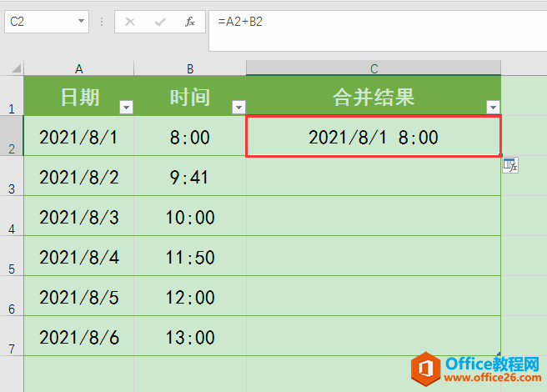Select the time cell 9:41
The height and width of the screenshot is (392, 547).
click(x=190, y=176)
